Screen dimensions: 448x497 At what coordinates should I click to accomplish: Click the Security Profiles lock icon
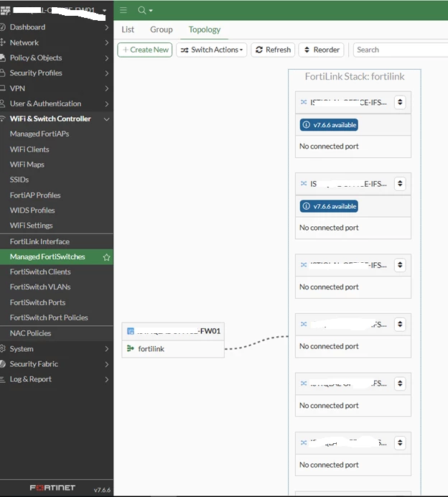click(x=3, y=73)
